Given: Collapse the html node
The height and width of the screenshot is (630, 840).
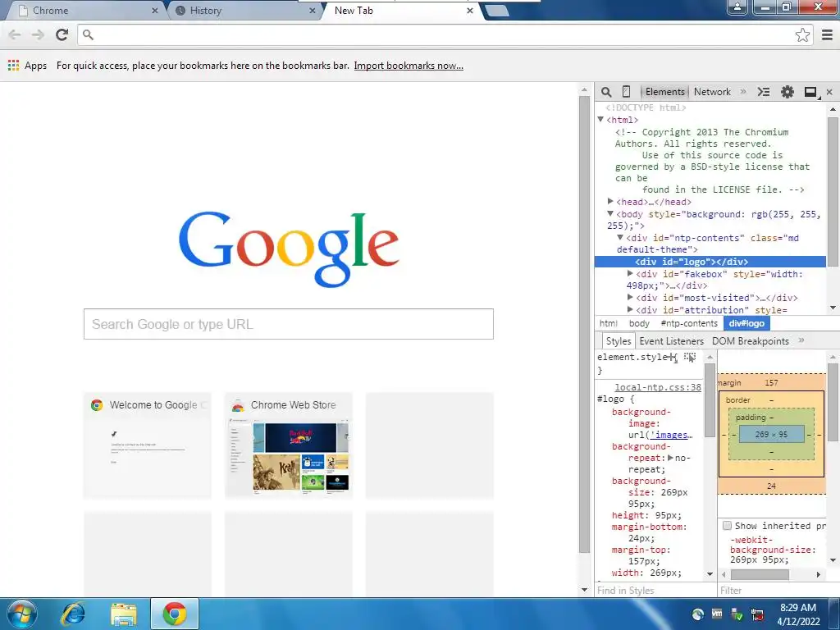Looking at the screenshot, I should (x=600, y=120).
